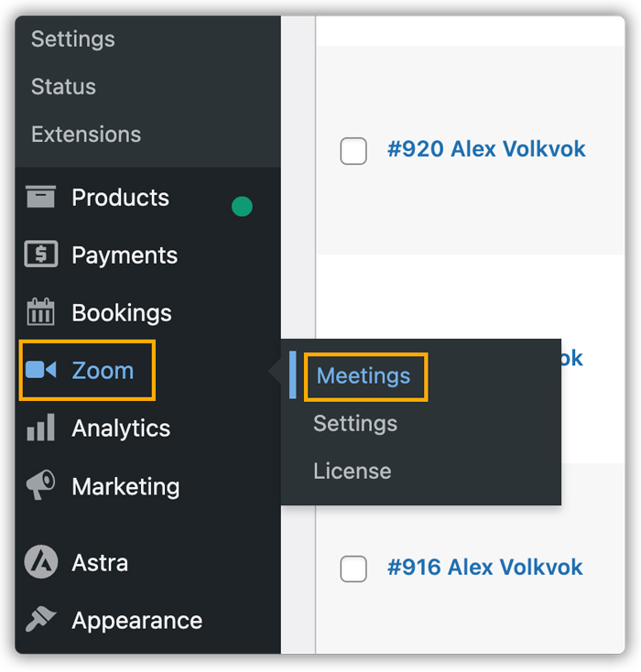Click the Zoom video camera icon

click(40, 370)
